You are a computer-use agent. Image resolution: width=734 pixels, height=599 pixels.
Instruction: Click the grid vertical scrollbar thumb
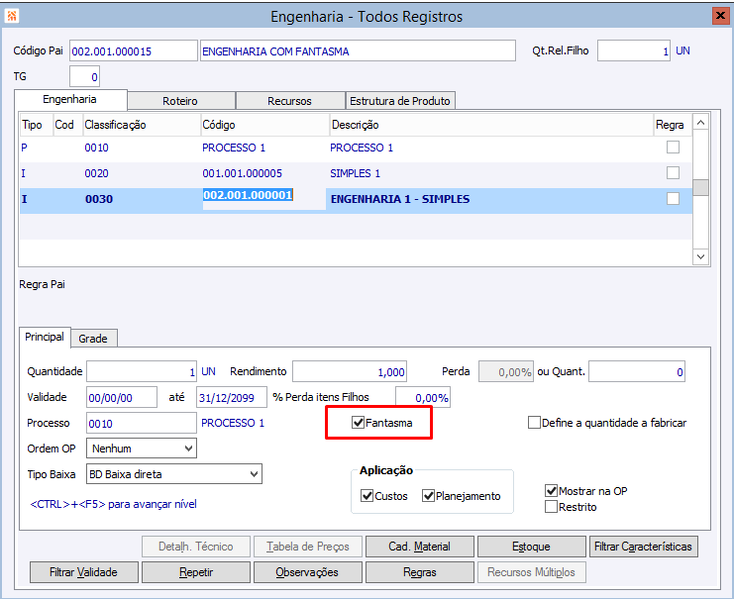click(700, 187)
